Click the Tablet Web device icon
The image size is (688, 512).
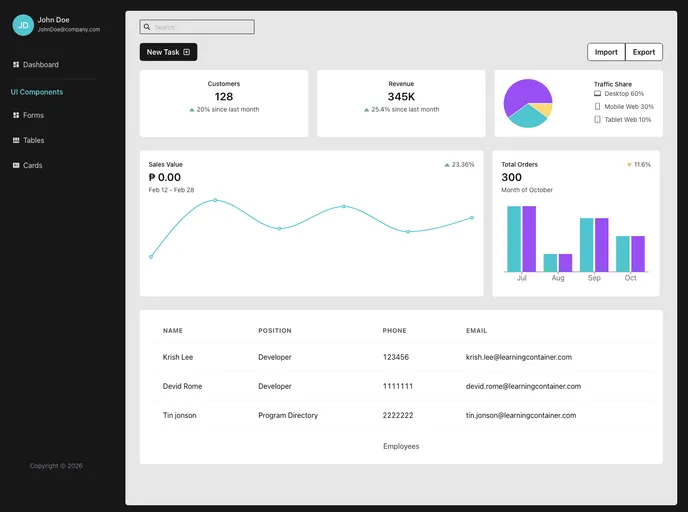click(597, 119)
